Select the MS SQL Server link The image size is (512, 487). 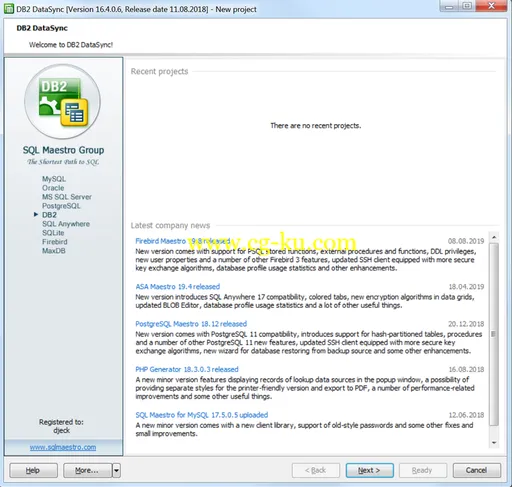[x=67, y=197]
